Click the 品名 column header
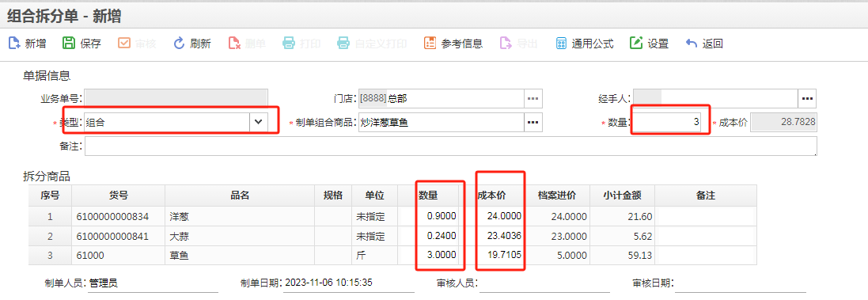The width and height of the screenshot is (868, 300). coord(240,196)
